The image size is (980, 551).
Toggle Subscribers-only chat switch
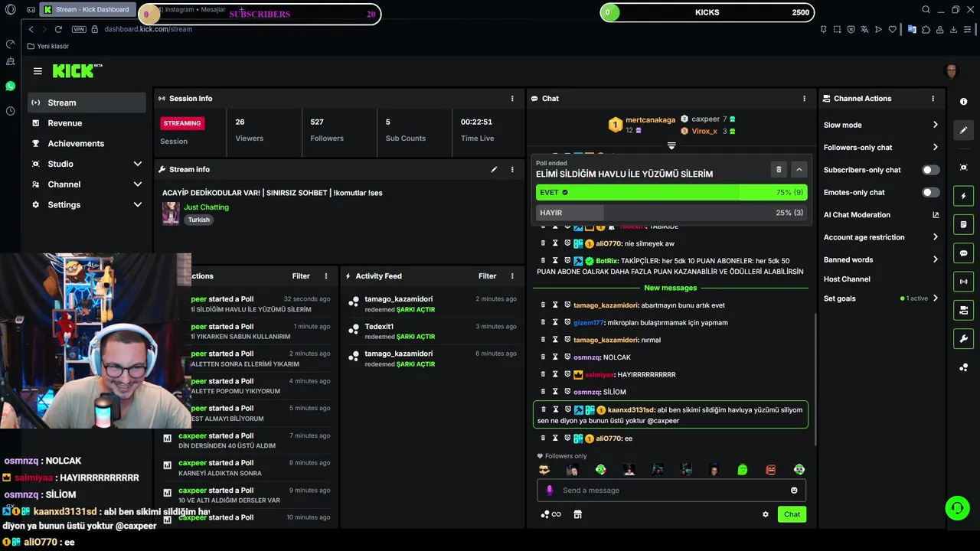[x=931, y=170]
